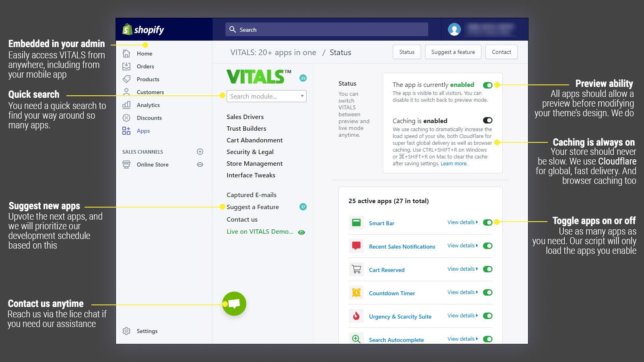Click Search Autocomplete magnifier icon
The width and height of the screenshot is (644, 362).
coord(356,339)
